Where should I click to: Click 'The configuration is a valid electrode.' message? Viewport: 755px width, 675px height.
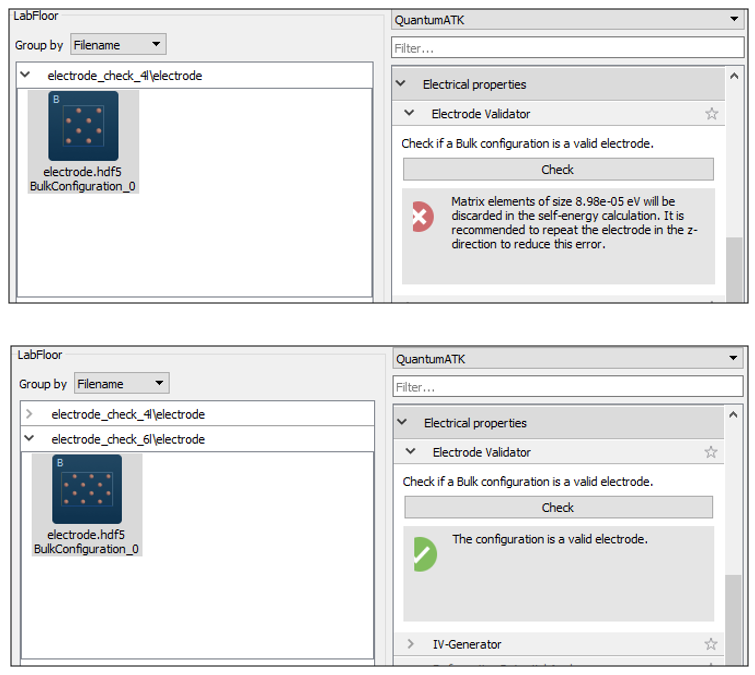click(x=549, y=539)
